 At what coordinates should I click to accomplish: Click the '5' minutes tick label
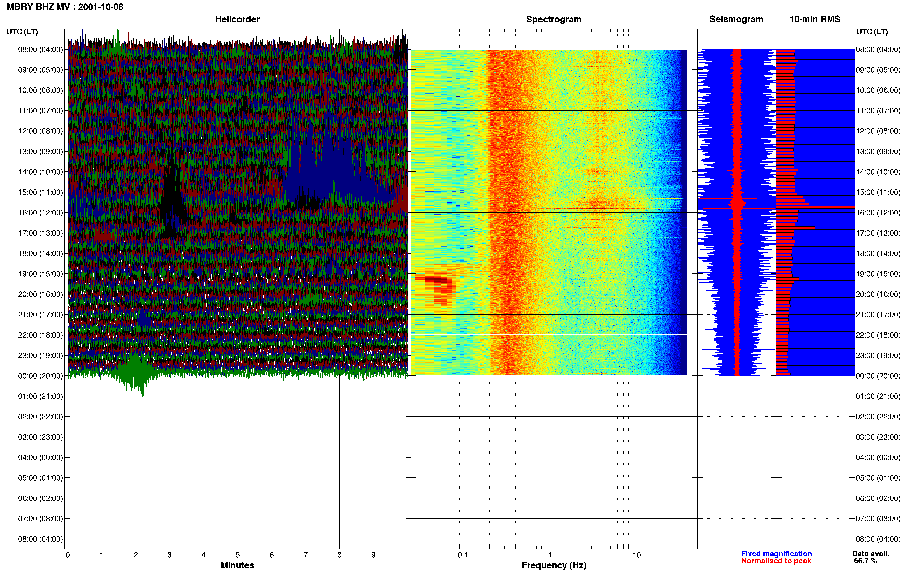pyautogui.click(x=238, y=555)
